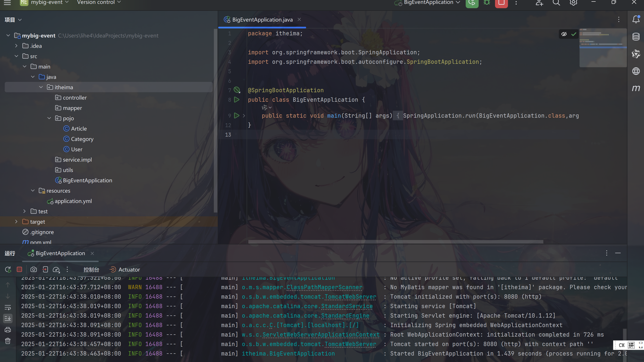The image size is (644, 362).
Task: Open the AI action dropdown above main method
Action: tap(266, 108)
